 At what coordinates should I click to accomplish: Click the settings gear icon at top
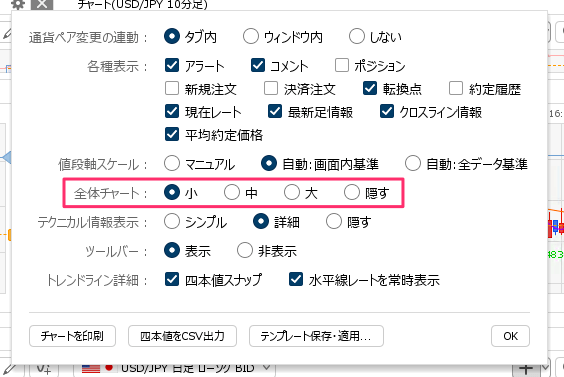pos(18,4)
